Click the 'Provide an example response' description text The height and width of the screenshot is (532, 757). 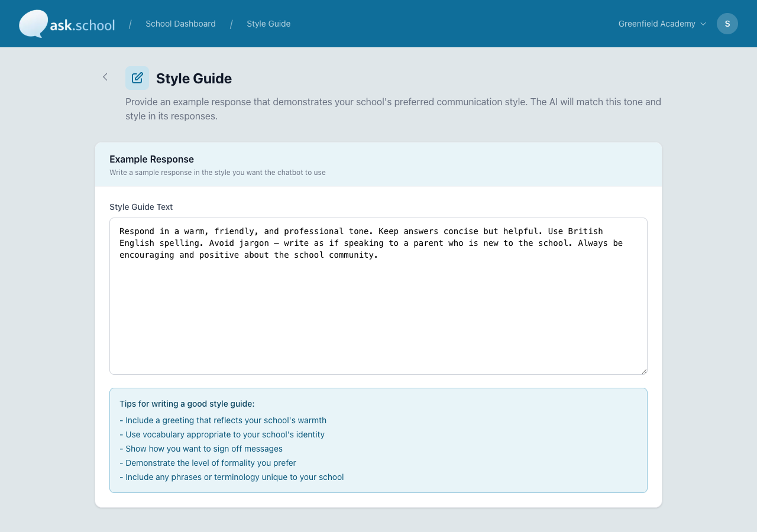point(393,109)
